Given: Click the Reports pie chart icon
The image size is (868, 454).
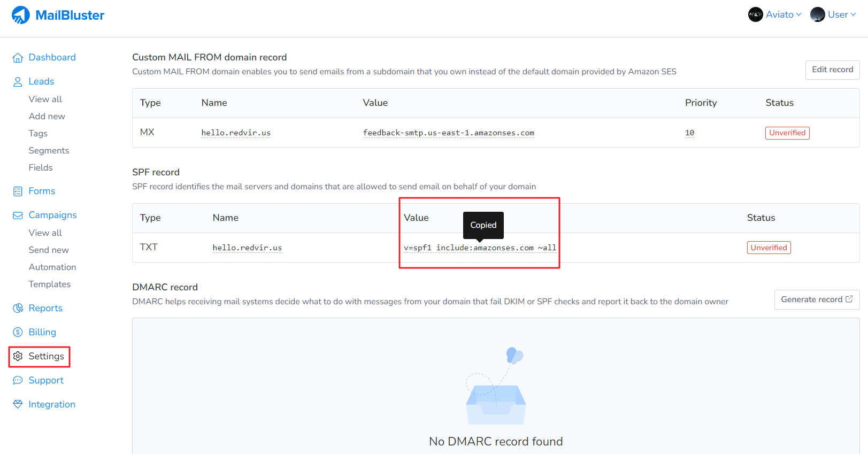Looking at the screenshot, I should click(18, 309).
